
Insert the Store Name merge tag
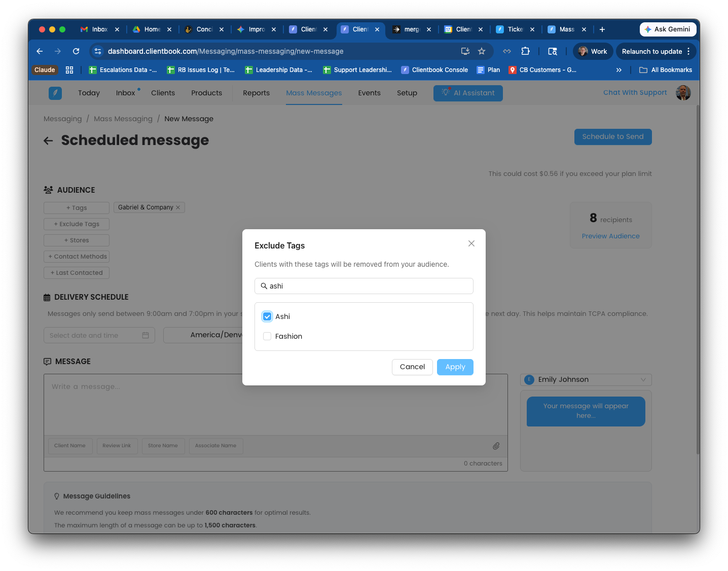point(163,446)
